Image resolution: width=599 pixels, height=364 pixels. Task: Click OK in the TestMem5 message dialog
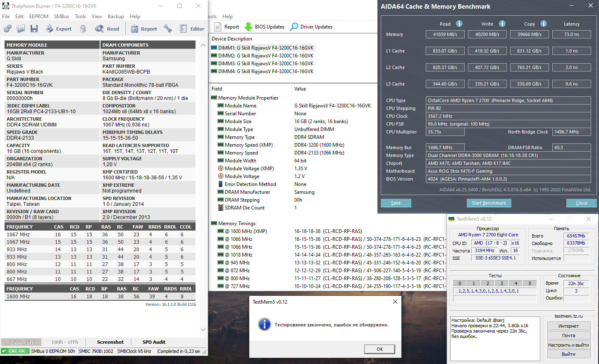click(x=379, y=349)
